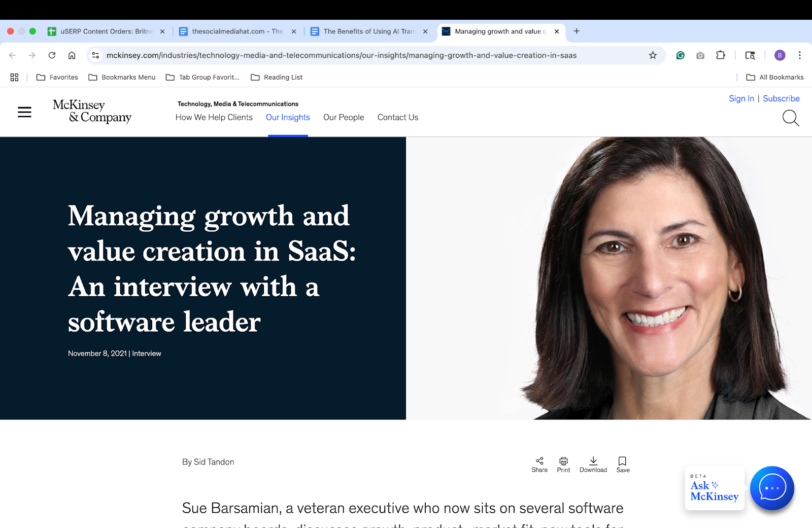Go to browser home page icon

pos(72,55)
